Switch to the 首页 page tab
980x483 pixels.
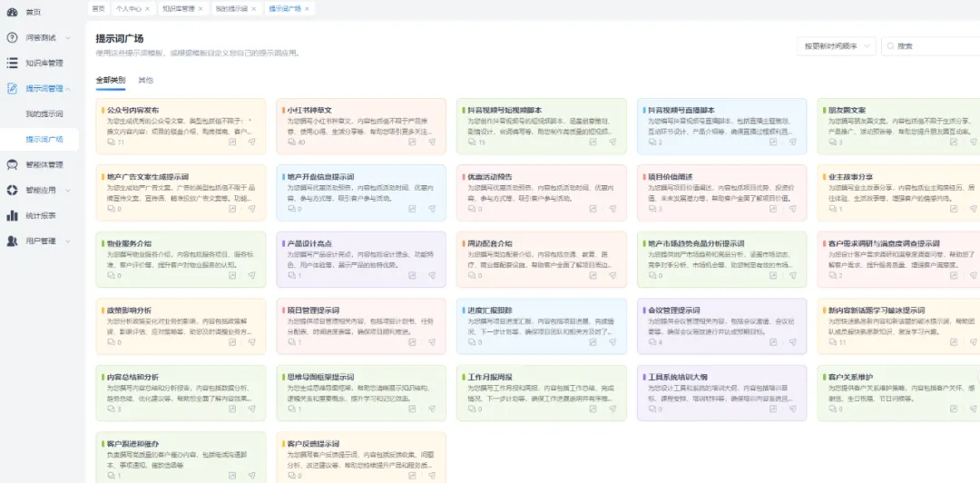pos(98,9)
